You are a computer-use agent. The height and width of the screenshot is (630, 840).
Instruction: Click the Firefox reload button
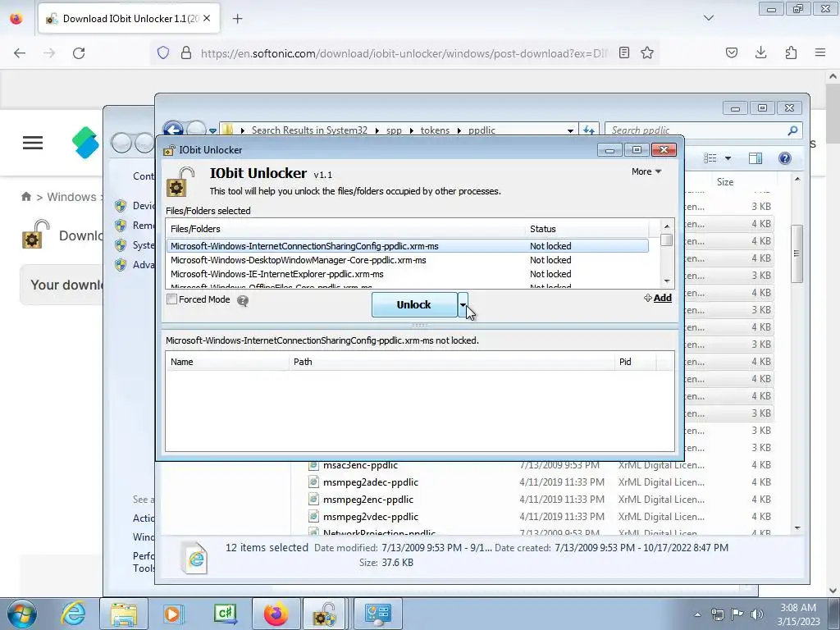[x=79, y=52]
